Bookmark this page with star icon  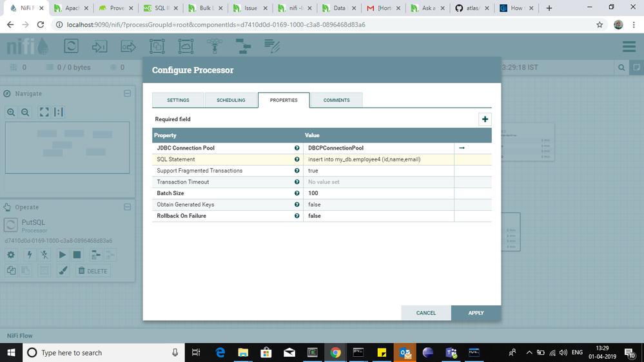(600, 24)
